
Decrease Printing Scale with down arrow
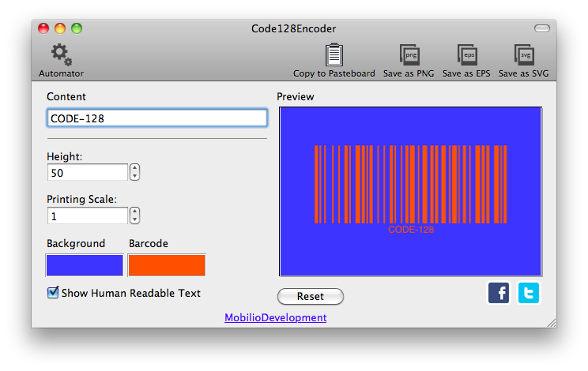(x=135, y=219)
